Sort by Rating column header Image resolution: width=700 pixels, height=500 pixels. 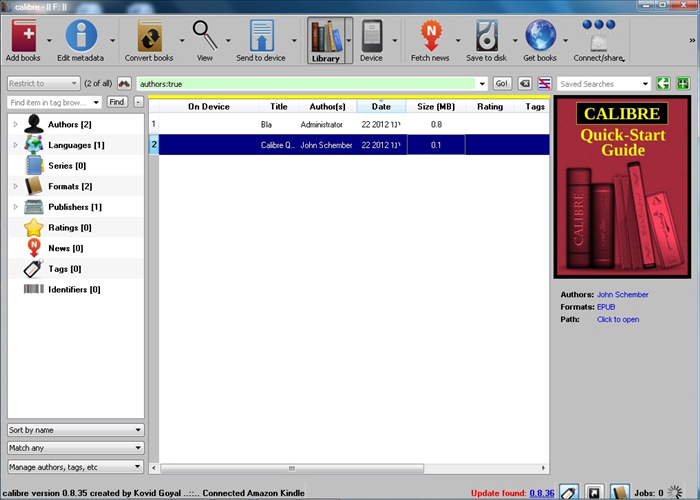tap(490, 106)
